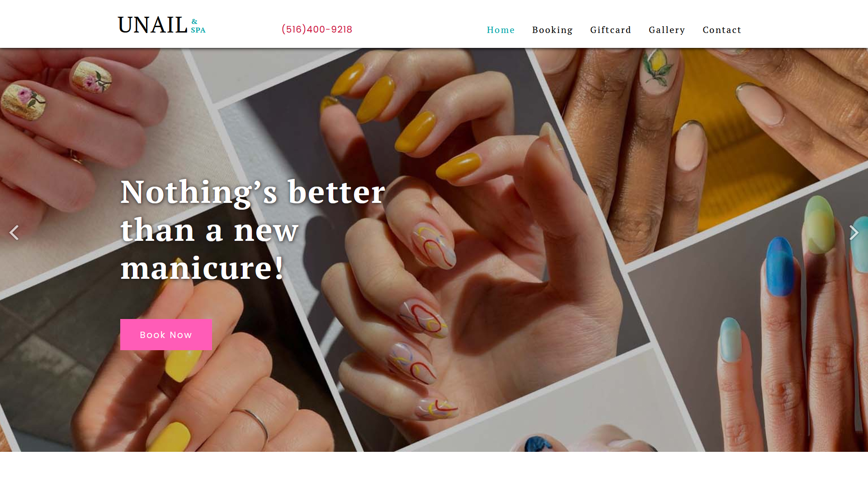Open the Gallery menu item
This screenshot has width=868, height=488.
coord(667,30)
